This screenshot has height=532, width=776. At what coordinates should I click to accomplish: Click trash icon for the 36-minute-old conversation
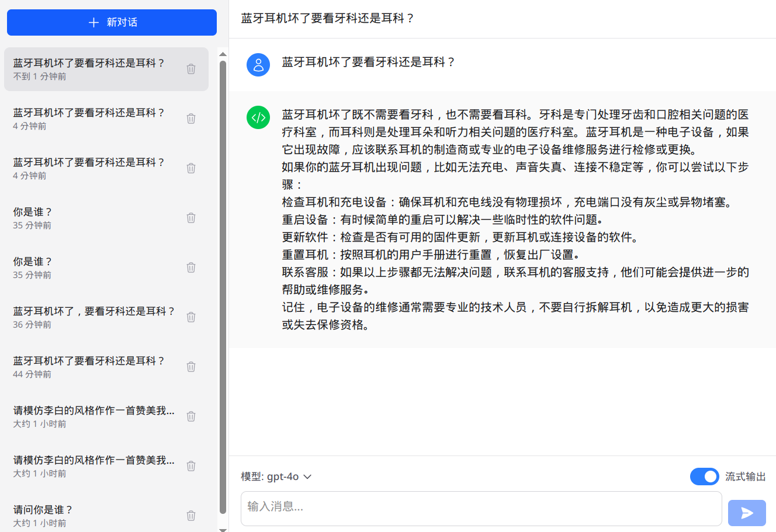coord(191,317)
